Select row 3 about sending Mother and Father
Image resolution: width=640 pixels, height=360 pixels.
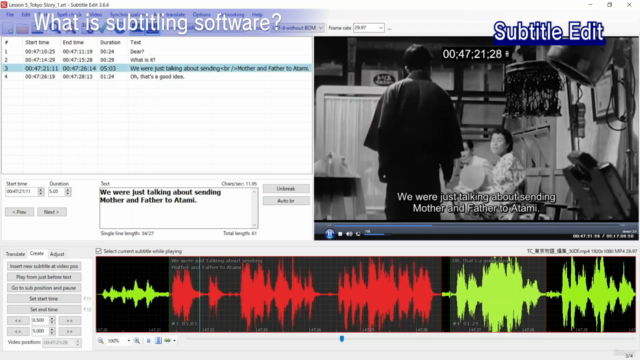(157, 68)
